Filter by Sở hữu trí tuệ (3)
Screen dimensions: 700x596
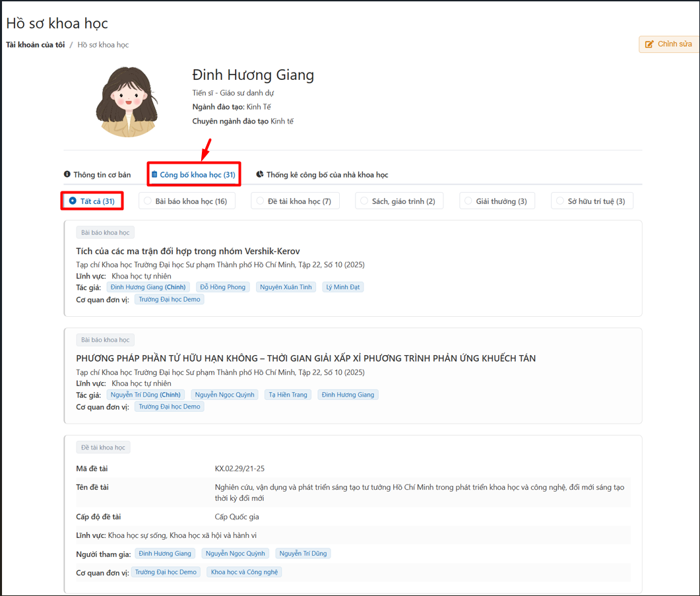pyautogui.click(x=560, y=201)
